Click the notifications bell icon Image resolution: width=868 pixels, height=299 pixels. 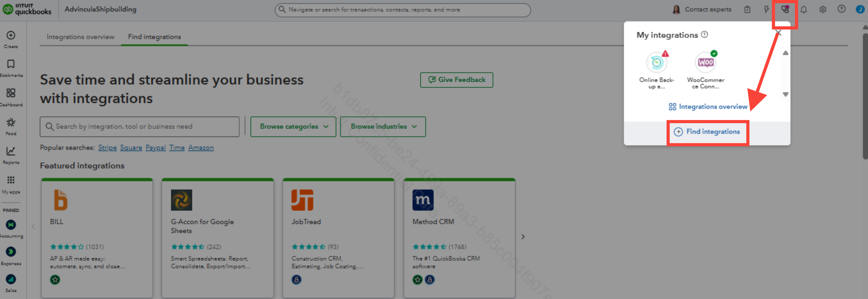[804, 9]
